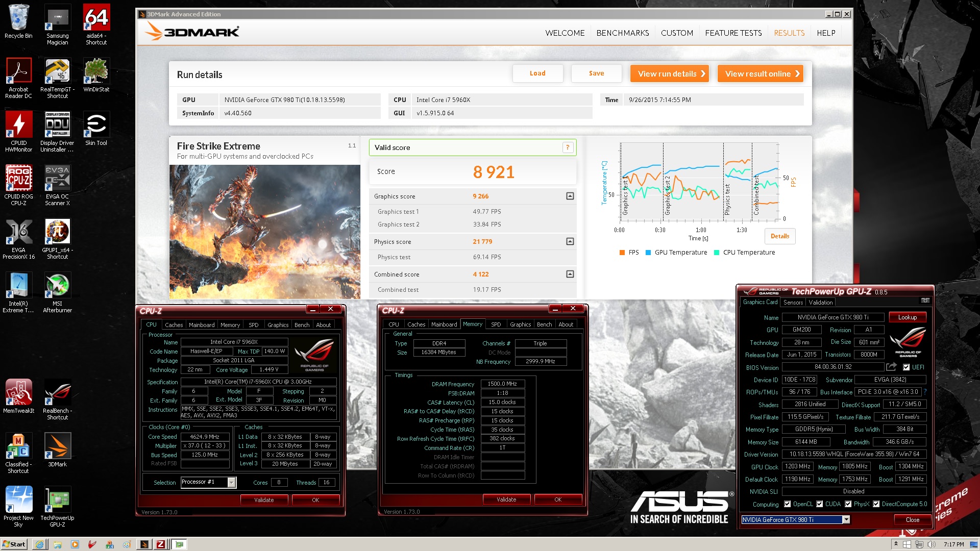
Task: Click Validate in the left CPU-Z window
Action: [264, 500]
